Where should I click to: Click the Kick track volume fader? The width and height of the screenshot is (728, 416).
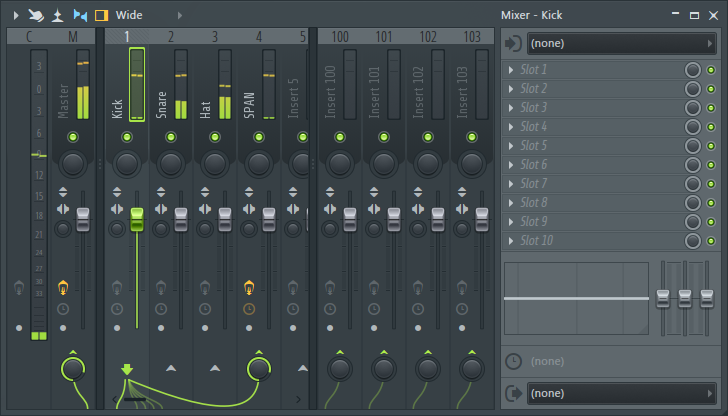pos(137,220)
